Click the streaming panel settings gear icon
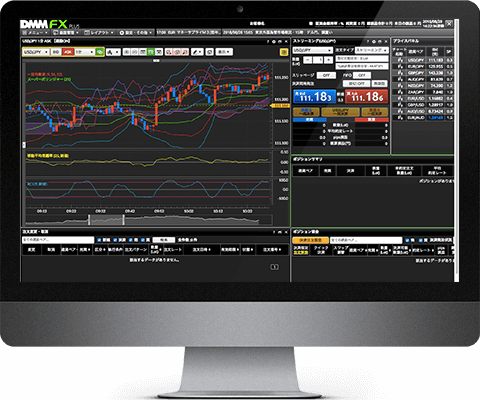 click(374, 42)
